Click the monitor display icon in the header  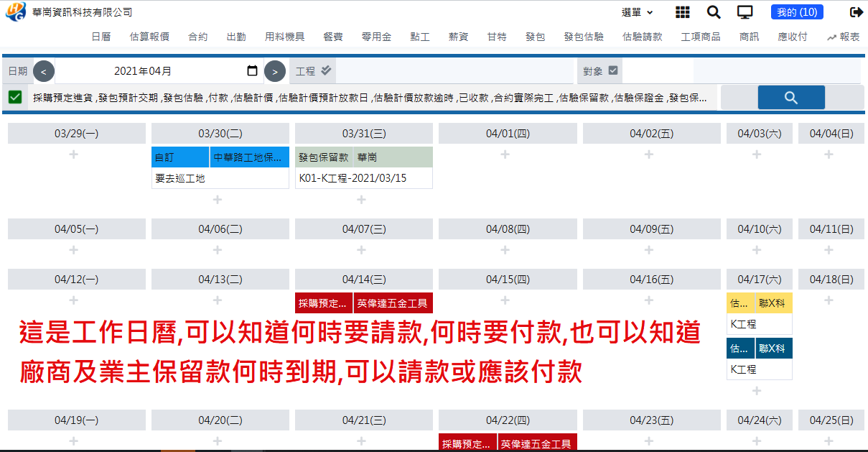click(745, 11)
